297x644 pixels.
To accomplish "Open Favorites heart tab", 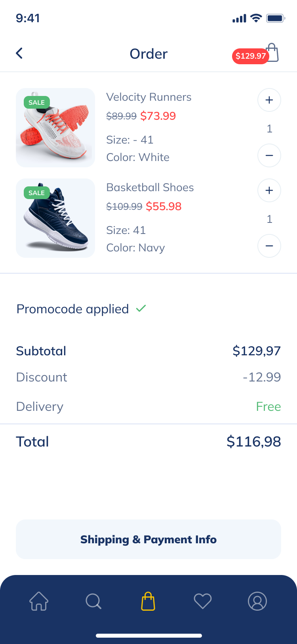I will [x=203, y=601].
